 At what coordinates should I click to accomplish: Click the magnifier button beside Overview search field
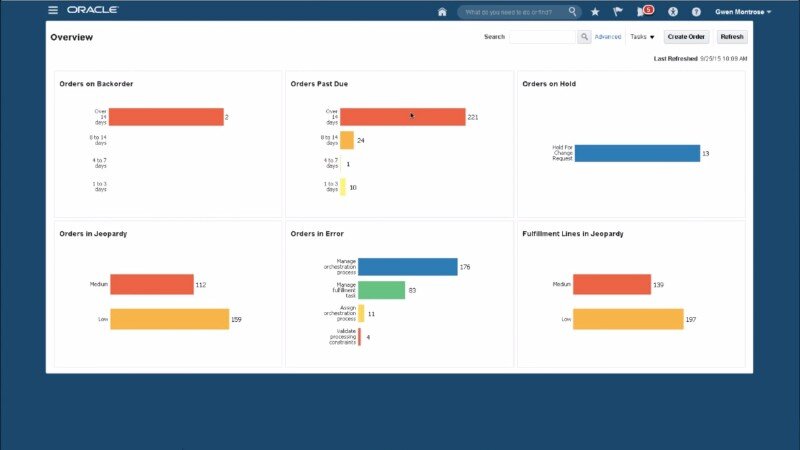pyautogui.click(x=584, y=37)
